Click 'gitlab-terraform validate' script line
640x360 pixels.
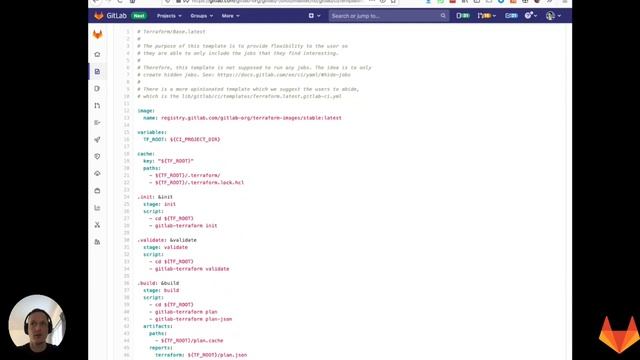(x=189, y=269)
